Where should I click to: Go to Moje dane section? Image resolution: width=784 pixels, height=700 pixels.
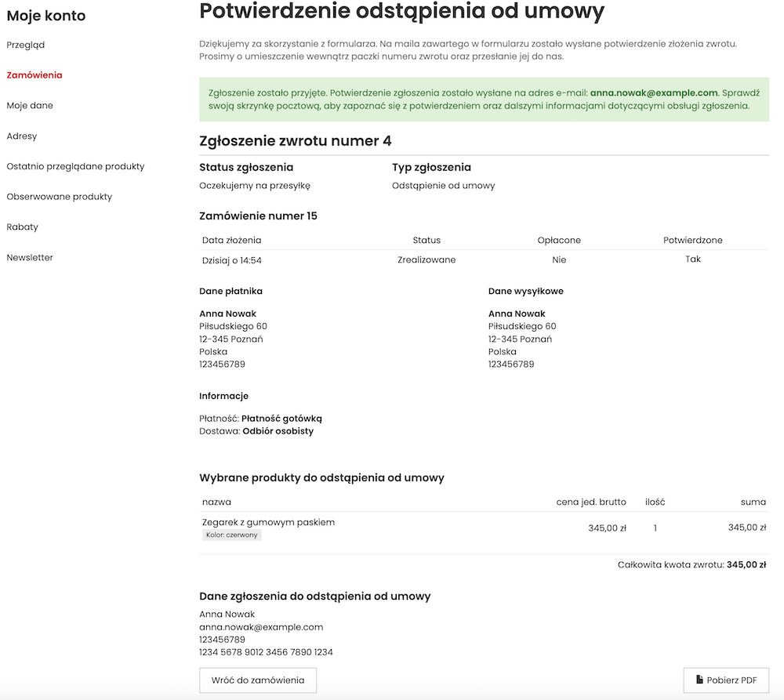[x=30, y=106]
